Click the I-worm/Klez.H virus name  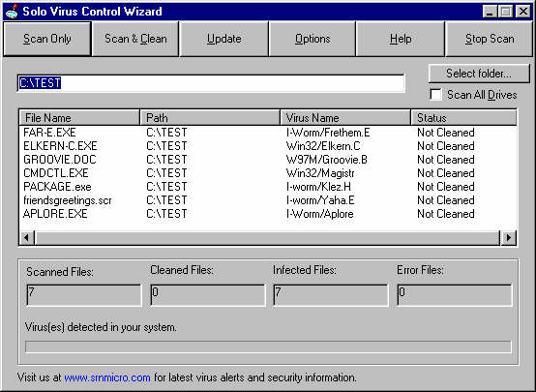[318, 187]
